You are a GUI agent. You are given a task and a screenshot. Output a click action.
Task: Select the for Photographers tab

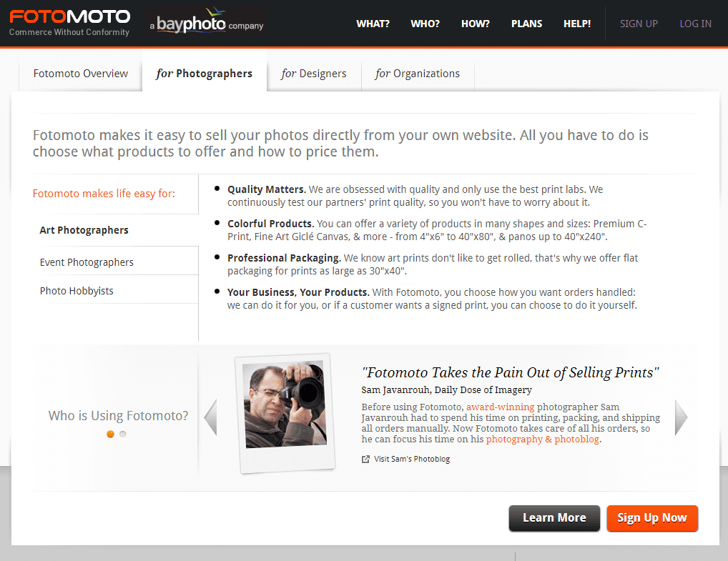(x=205, y=74)
